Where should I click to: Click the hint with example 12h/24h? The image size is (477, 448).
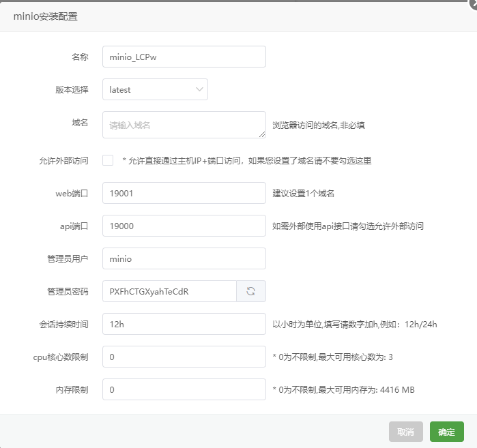[x=355, y=325]
